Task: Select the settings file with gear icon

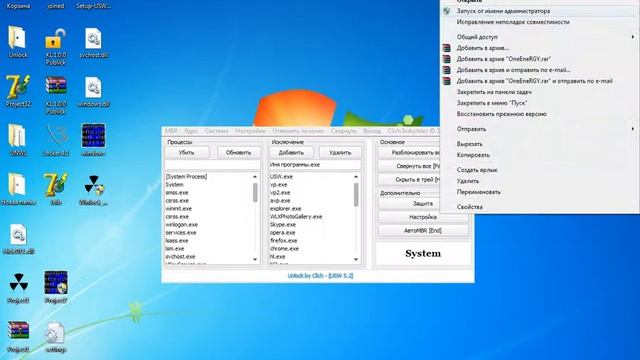Action: click(x=56, y=332)
